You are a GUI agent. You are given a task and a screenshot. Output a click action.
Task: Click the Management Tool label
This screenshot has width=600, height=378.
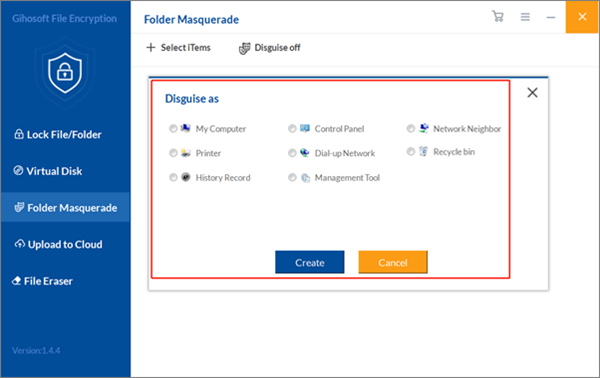click(347, 178)
